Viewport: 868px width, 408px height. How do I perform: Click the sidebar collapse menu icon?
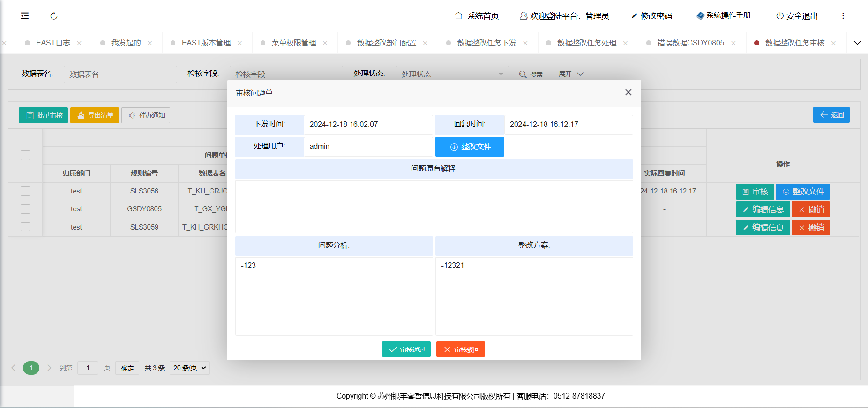pyautogui.click(x=25, y=16)
